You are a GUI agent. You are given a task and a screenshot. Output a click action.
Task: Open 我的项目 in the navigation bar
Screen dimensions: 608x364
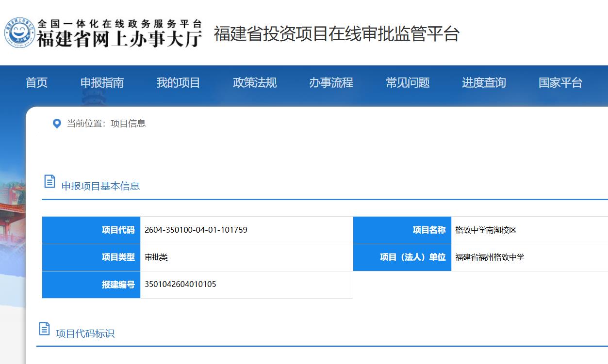point(178,83)
